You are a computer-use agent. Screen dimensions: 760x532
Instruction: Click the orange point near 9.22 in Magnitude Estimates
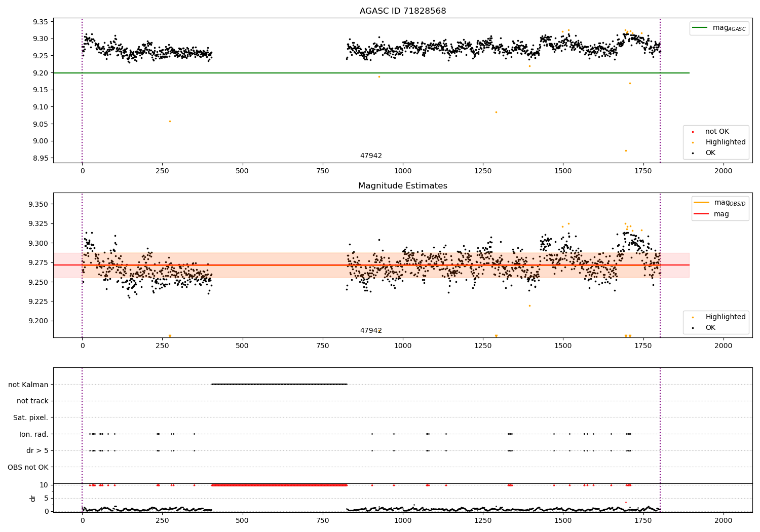click(529, 306)
